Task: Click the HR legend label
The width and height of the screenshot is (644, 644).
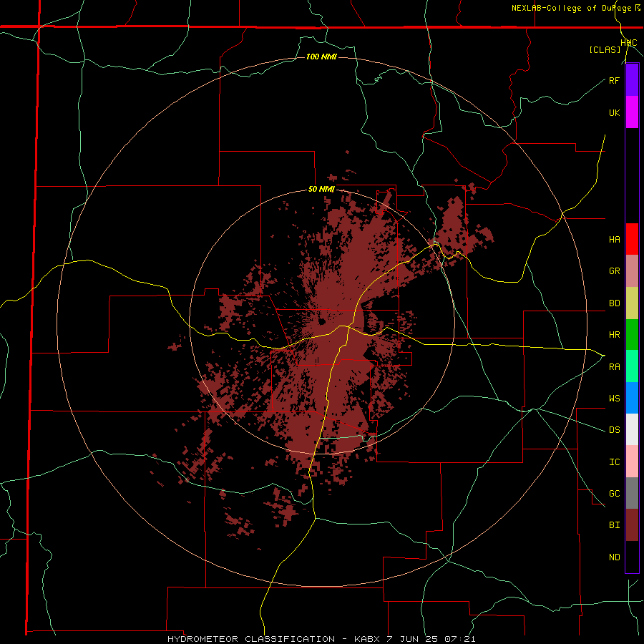Action: (614, 335)
